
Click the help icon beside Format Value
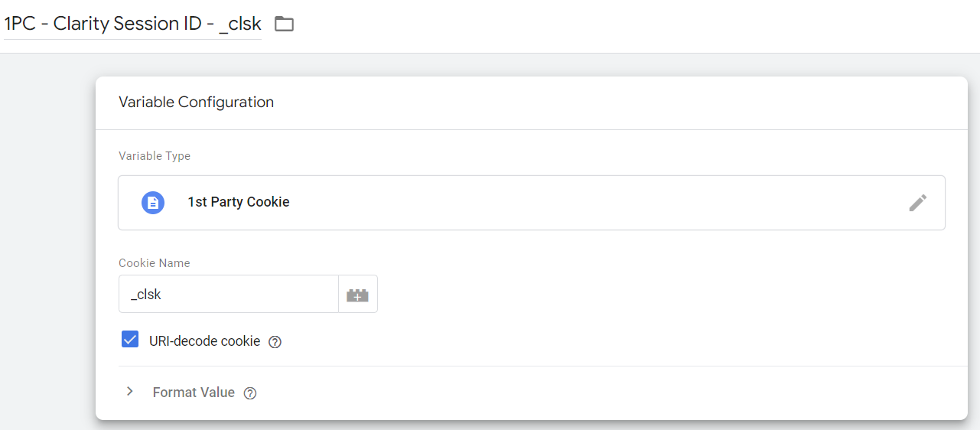pyautogui.click(x=249, y=393)
